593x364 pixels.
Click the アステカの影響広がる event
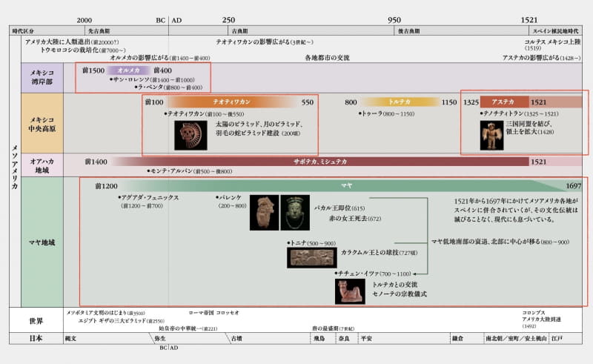[x=541, y=58]
